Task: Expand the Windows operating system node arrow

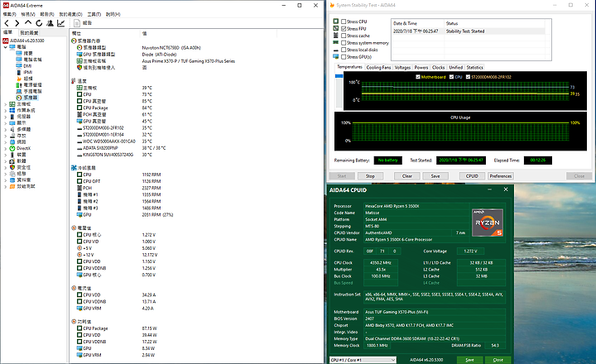Action: pyautogui.click(x=5, y=111)
